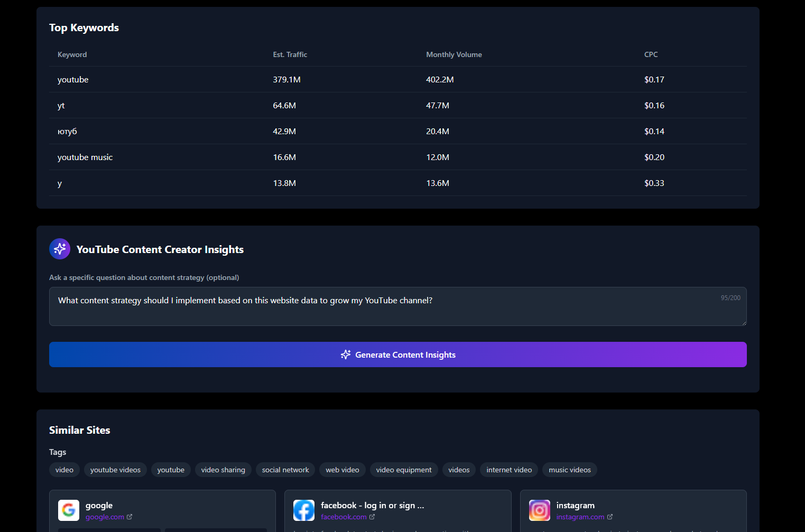The width and height of the screenshot is (805, 532).
Task: Select the standalone 'youtube' tag
Action: coord(171,470)
